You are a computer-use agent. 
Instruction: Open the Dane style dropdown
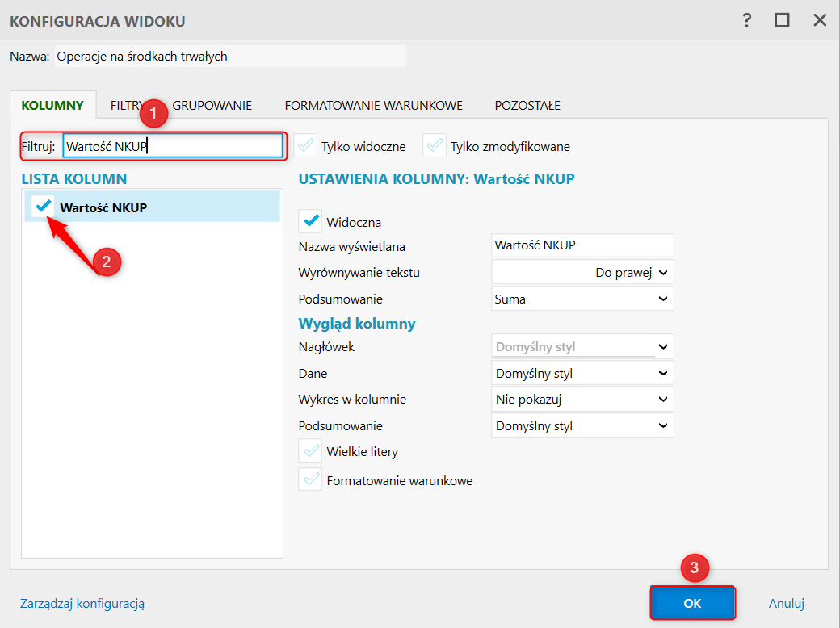[x=582, y=374]
